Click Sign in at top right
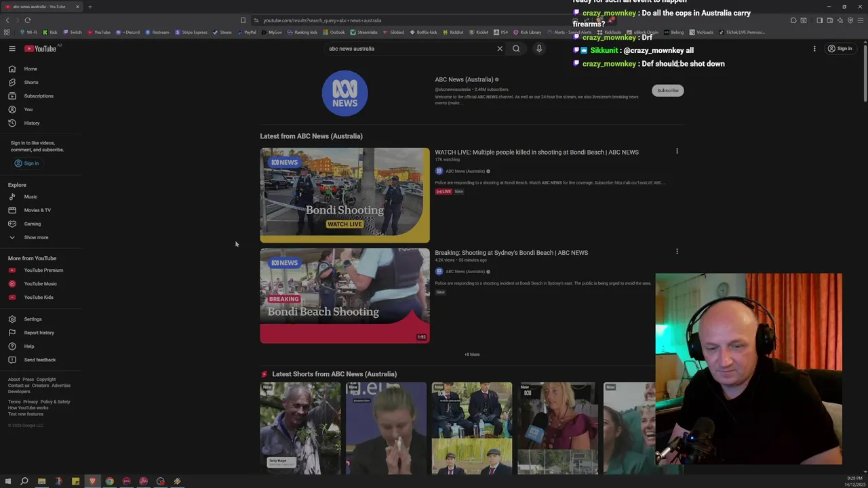This screenshot has width=868, height=488. click(840, 49)
